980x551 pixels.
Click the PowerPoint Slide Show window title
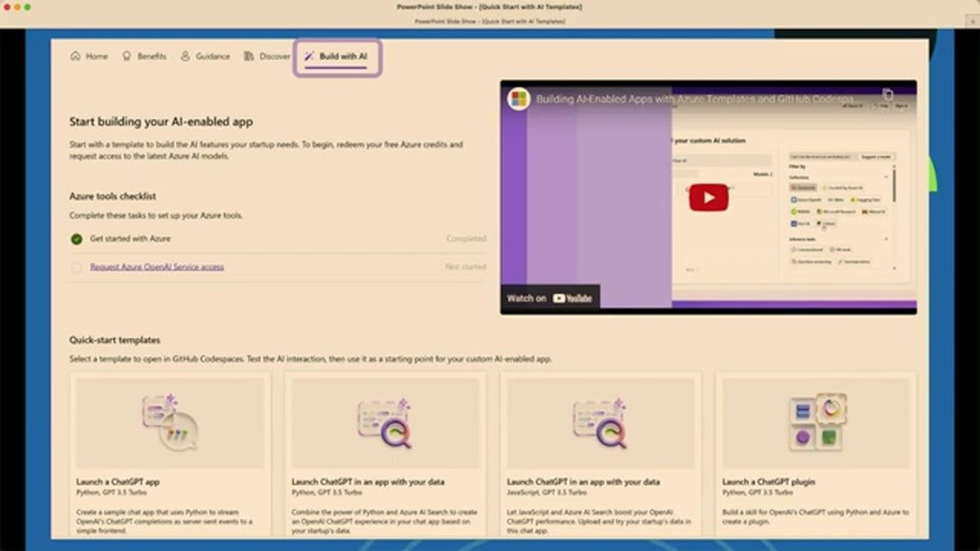click(490, 7)
